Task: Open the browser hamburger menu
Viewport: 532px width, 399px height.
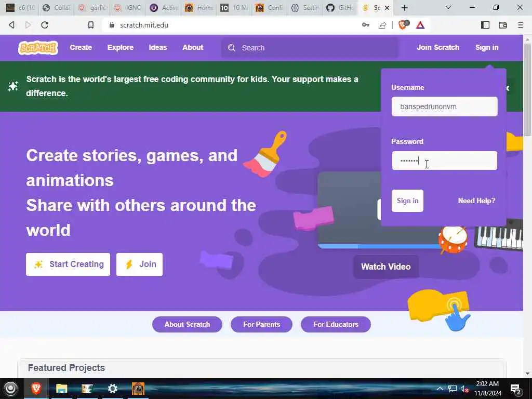Action: tap(521, 25)
